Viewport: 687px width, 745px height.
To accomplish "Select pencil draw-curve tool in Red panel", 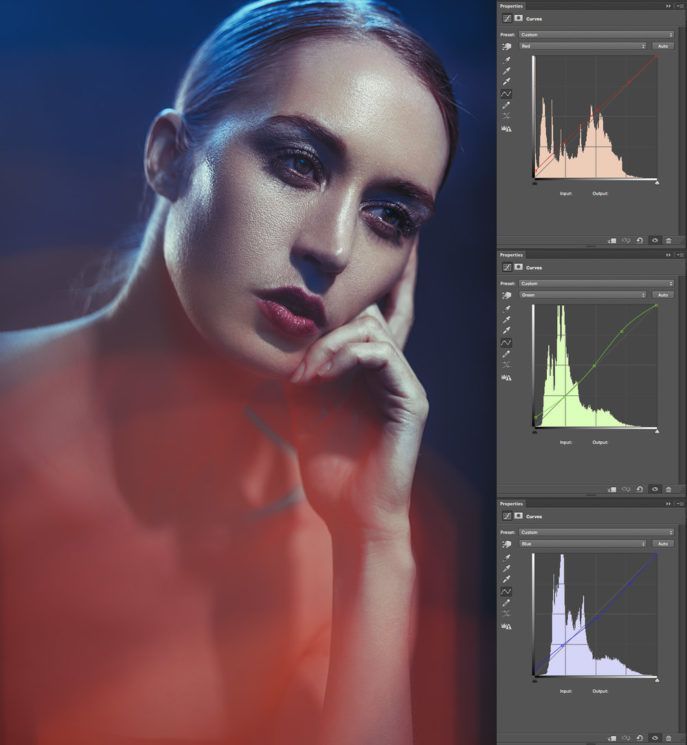I will 506,105.
